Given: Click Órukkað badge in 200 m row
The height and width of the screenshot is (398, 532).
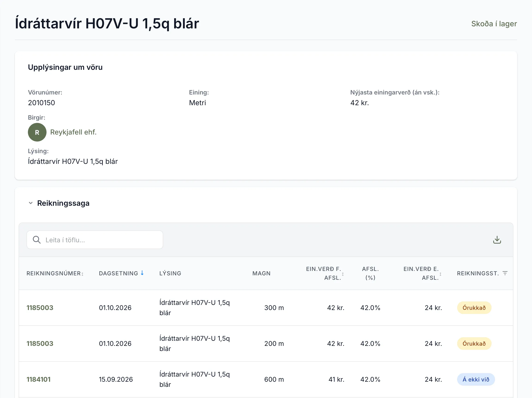Looking at the screenshot, I should coord(474,344).
